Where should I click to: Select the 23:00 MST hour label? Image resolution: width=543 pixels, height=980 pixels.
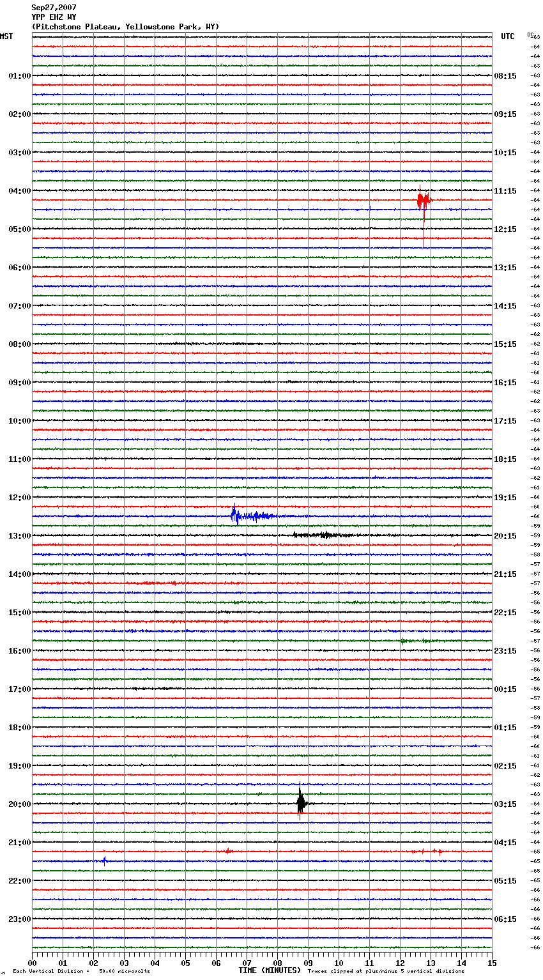pyautogui.click(x=19, y=919)
